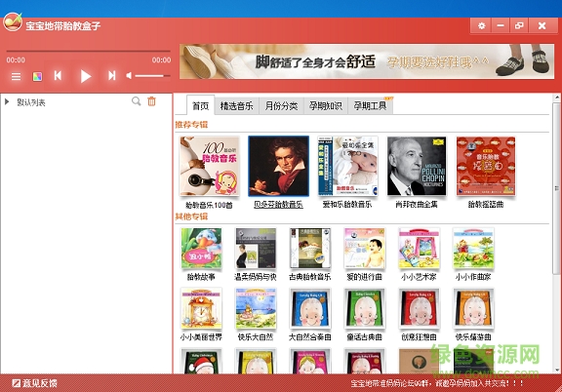Open the 快乐大自然 album cover
This screenshot has height=392, width=562.
coord(256,308)
